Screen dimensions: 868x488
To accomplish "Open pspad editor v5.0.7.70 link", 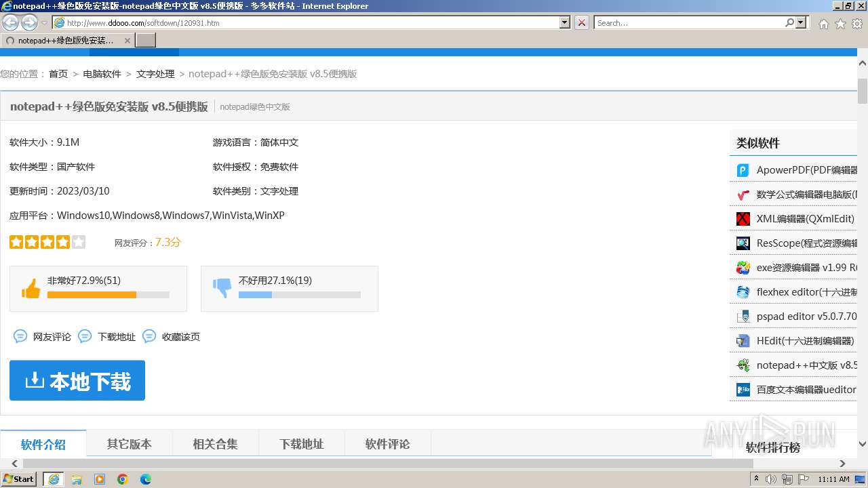I will tap(807, 317).
